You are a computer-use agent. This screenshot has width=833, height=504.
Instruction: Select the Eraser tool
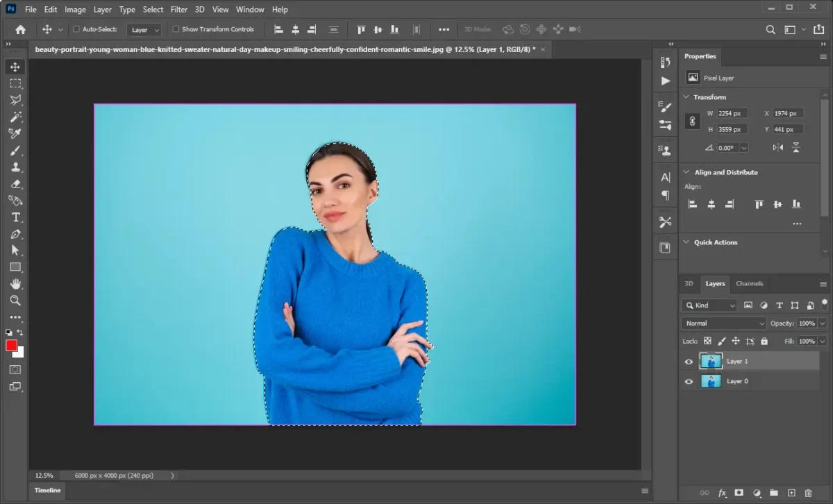pyautogui.click(x=15, y=184)
